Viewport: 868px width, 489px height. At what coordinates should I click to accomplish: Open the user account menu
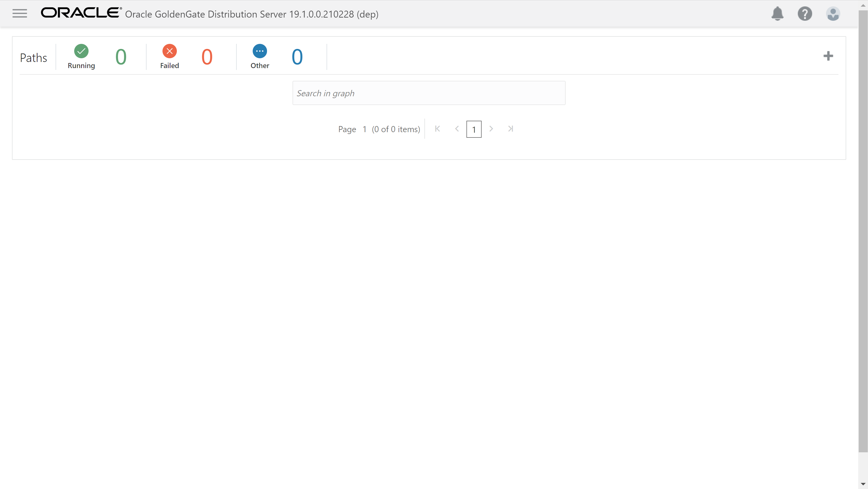pyautogui.click(x=833, y=14)
